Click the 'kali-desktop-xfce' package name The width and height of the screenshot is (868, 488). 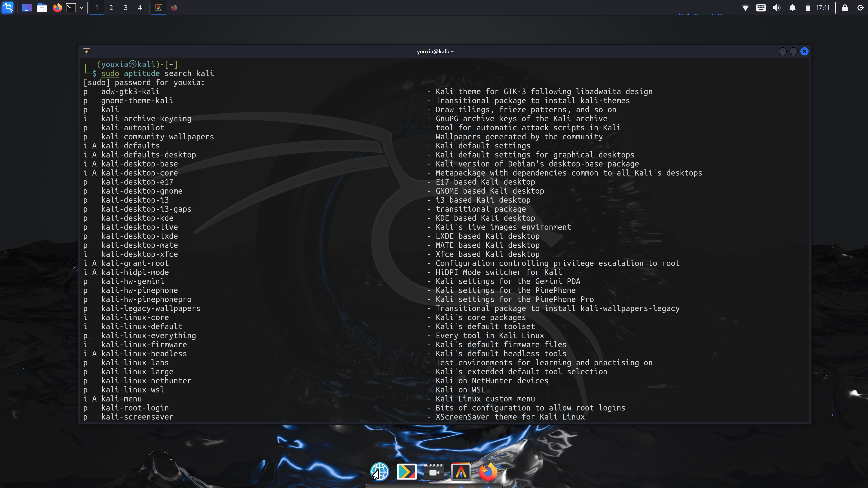[139, 254]
